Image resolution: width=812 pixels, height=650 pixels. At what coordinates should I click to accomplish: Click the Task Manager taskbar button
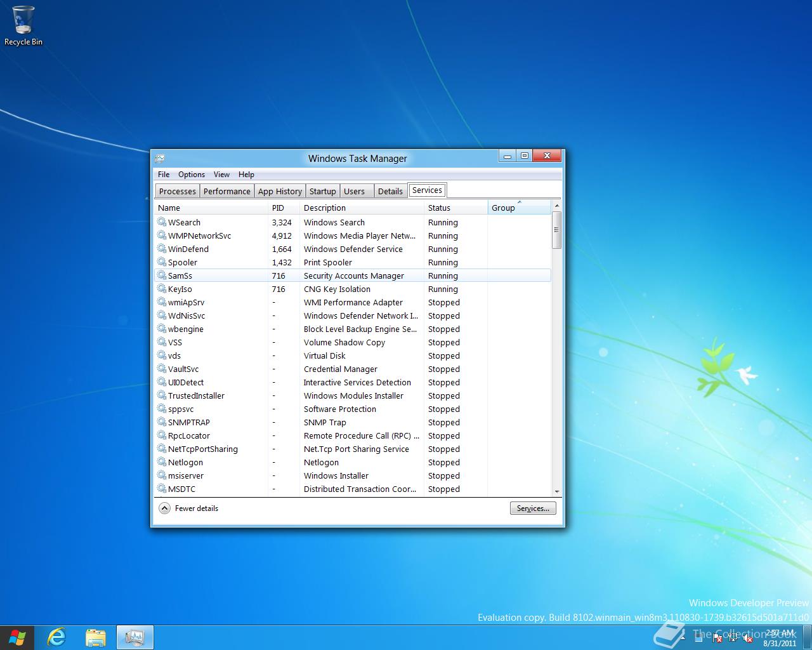pos(134,637)
